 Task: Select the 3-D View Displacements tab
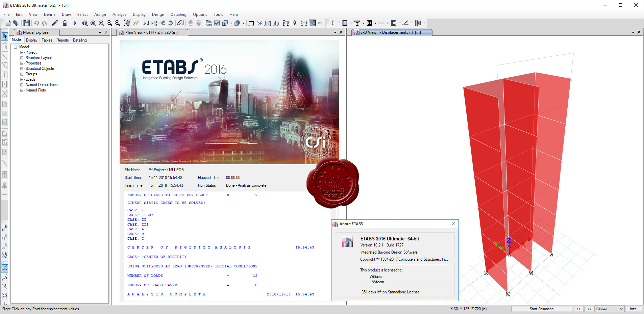391,32
